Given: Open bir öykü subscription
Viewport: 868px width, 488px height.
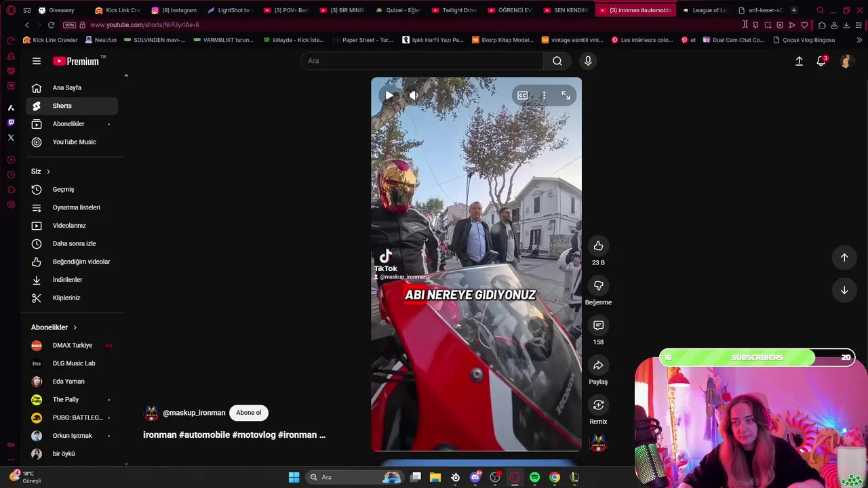Looking at the screenshot, I should click(x=72, y=453).
